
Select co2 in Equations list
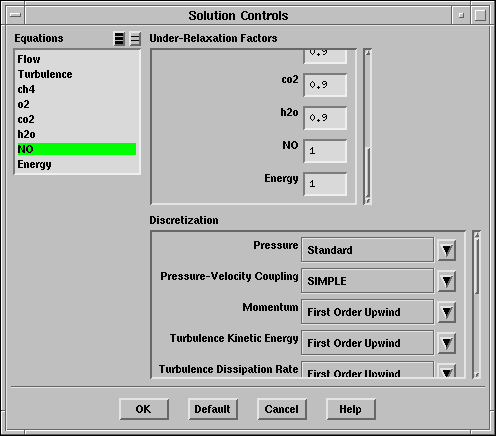tap(77, 119)
